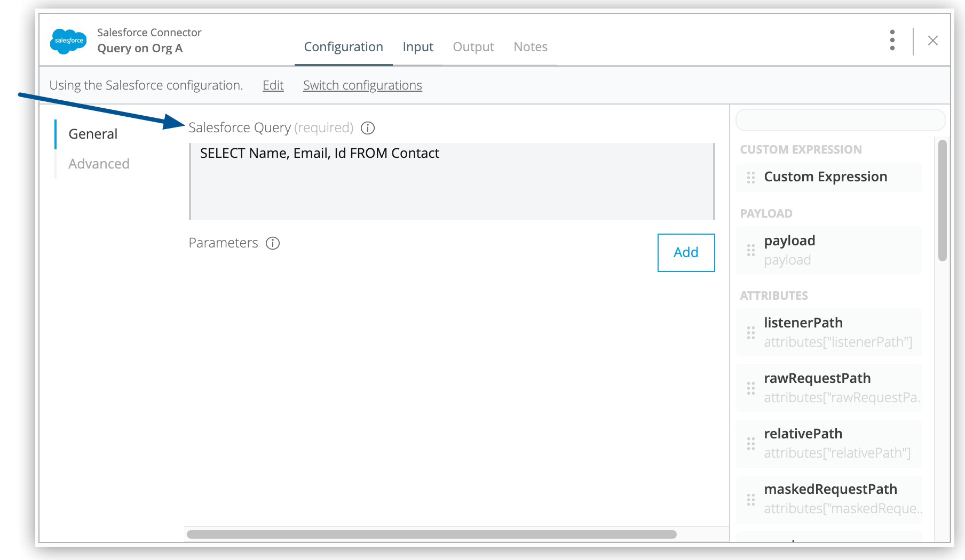Image resolution: width=965 pixels, height=560 pixels.
Task: Click the drag handle on Custom Expression
Action: (x=750, y=177)
